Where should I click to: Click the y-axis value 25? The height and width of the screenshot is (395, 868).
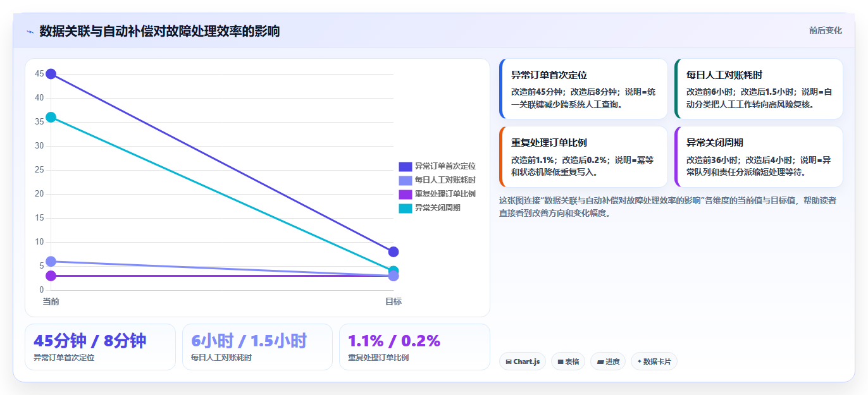(39, 170)
